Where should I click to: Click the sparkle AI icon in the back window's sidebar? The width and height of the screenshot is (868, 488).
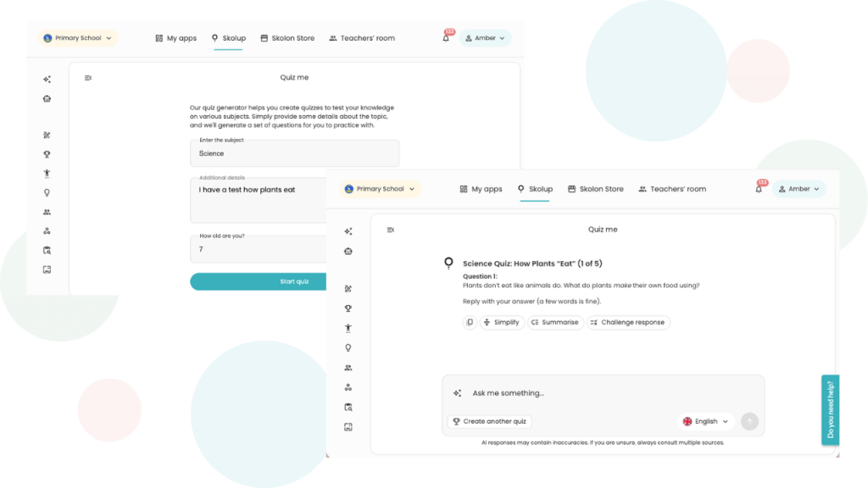47,80
